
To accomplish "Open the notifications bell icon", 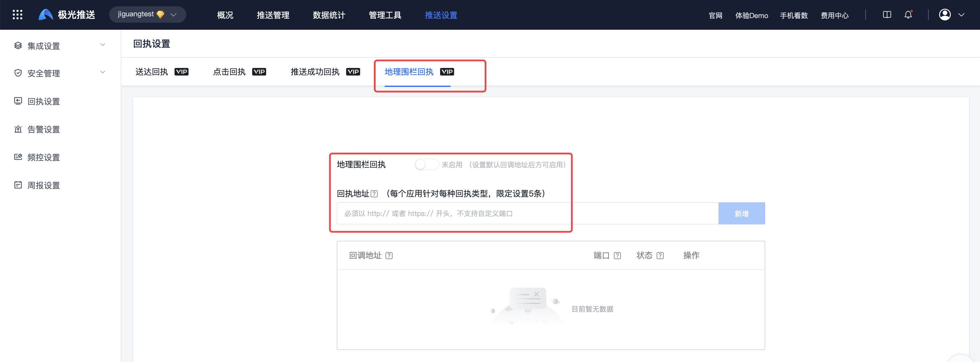I will 908,15.
